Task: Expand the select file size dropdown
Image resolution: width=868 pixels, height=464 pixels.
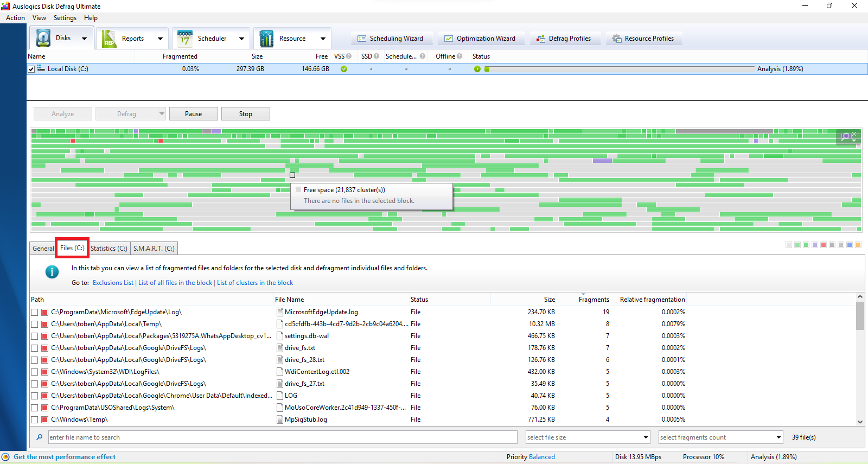Action: [x=646, y=437]
